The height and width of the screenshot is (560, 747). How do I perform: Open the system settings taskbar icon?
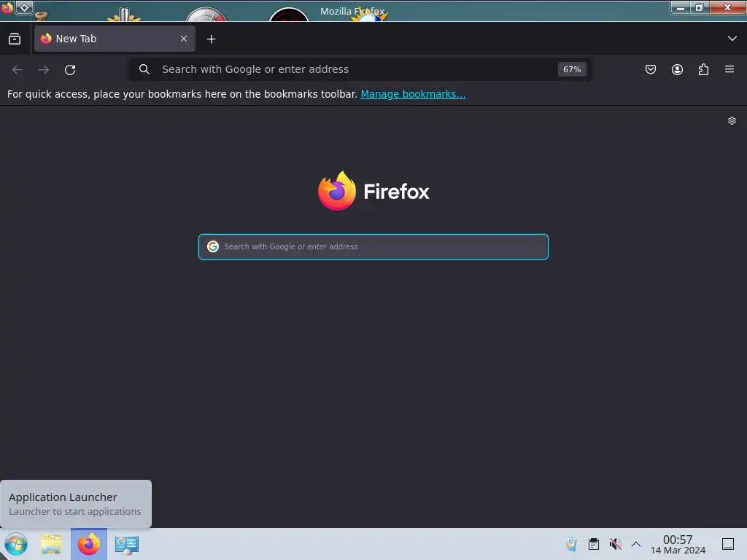coord(127,544)
